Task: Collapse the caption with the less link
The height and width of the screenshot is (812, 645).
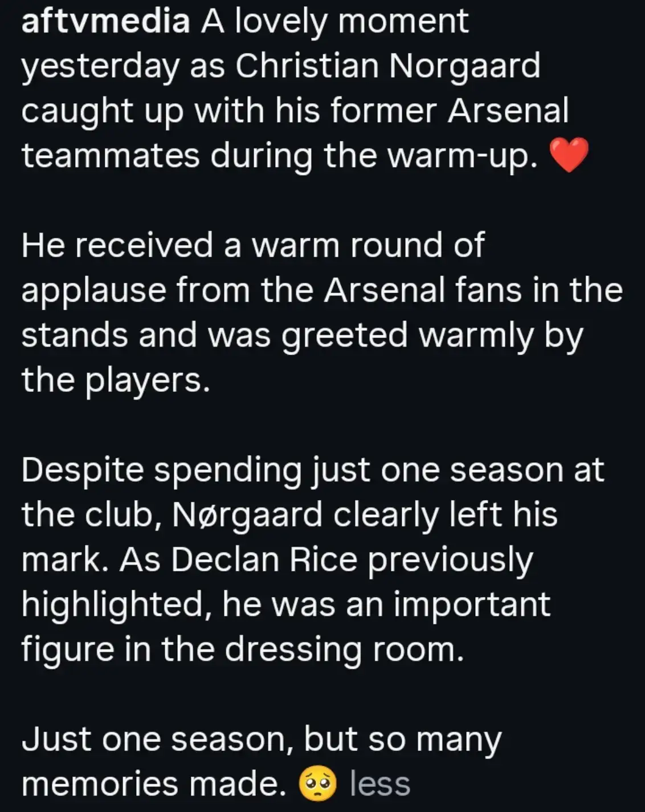Action: point(380,783)
